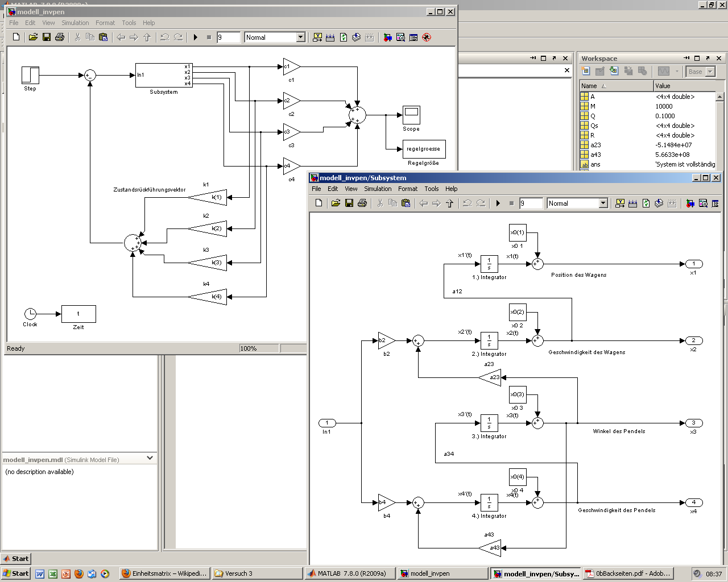Open Tools menu in modell_invpen window

pyautogui.click(x=129, y=23)
